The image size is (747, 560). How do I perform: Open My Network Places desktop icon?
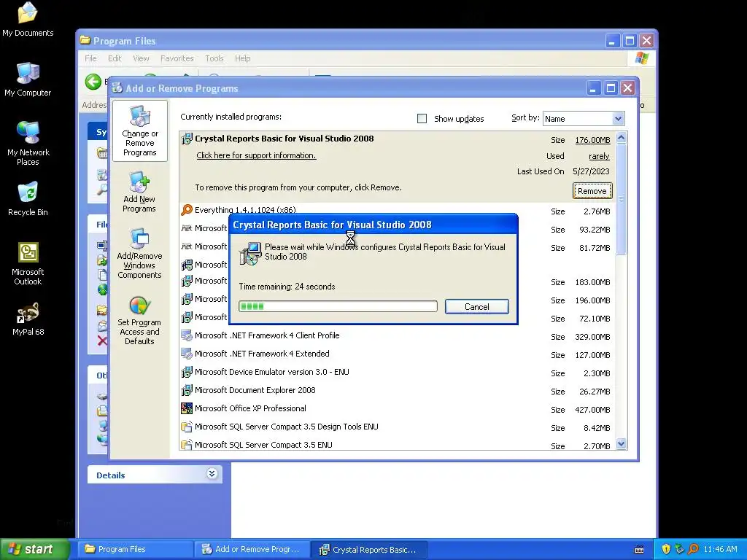[x=28, y=144]
